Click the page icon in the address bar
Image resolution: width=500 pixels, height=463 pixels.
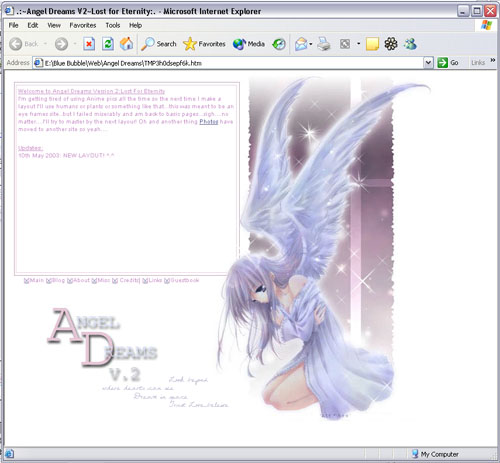pyautogui.click(x=39, y=63)
